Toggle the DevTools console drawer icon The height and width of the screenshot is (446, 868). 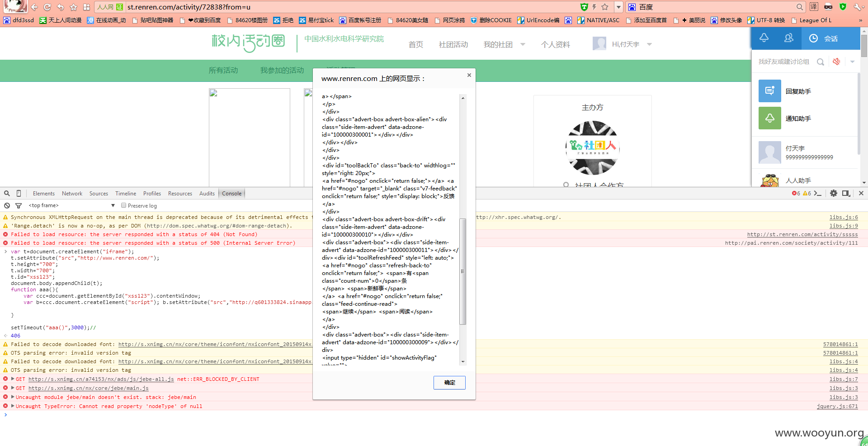(817, 193)
